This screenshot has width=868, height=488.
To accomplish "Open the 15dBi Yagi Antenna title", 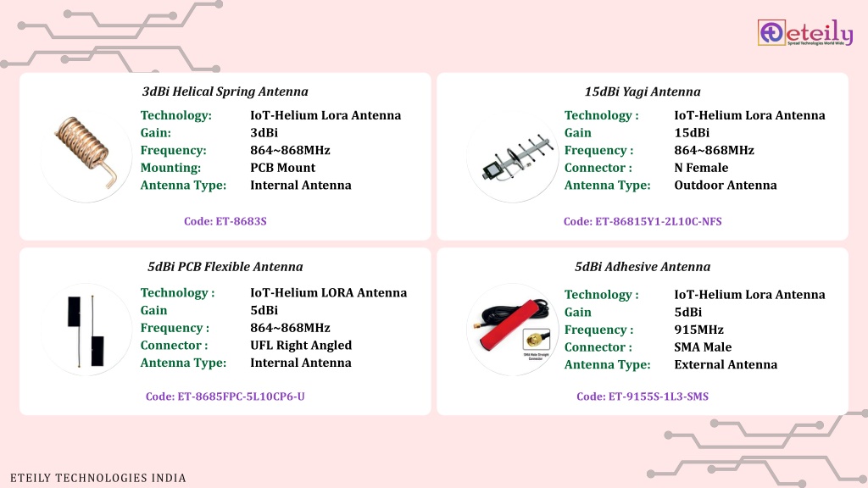I will pyautogui.click(x=643, y=91).
